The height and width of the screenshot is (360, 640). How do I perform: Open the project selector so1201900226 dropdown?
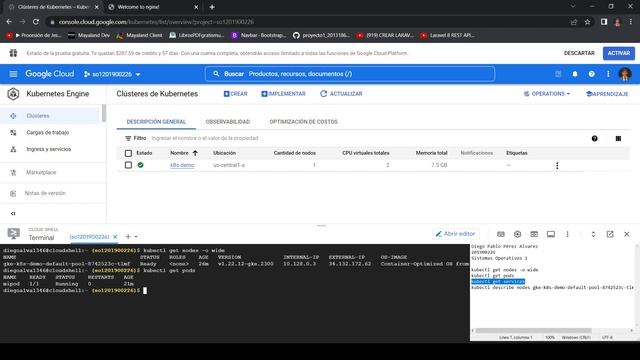pyautogui.click(x=112, y=74)
